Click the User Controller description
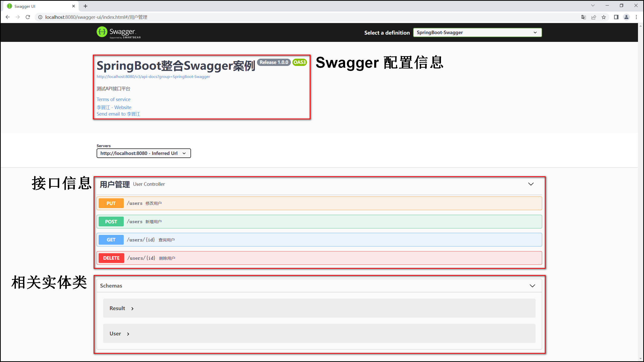Viewport: 644px width, 362px height. [149, 184]
